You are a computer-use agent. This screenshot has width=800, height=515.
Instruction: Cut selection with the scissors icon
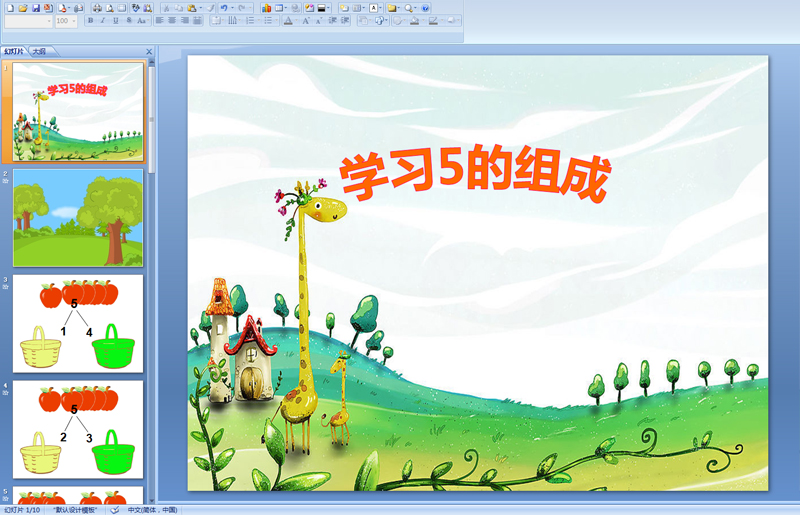tap(166, 8)
